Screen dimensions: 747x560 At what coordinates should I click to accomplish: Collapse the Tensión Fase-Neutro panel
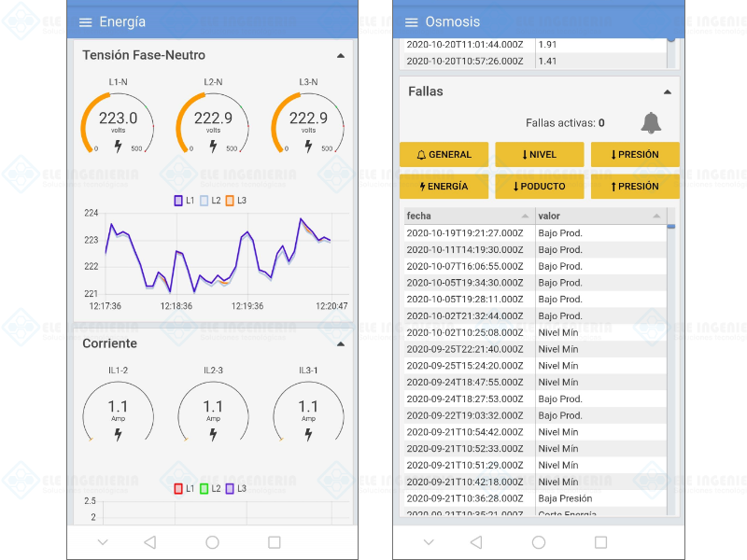point(340,56)
